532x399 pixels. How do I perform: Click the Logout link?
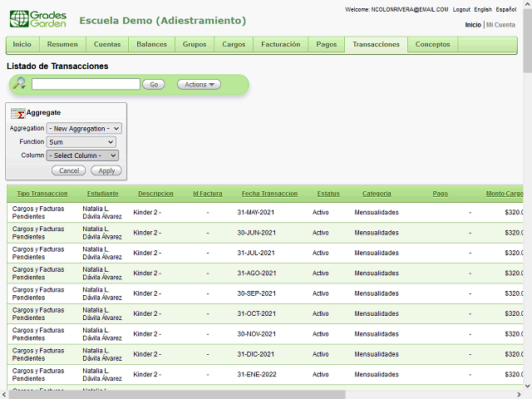tap(461, 9)
